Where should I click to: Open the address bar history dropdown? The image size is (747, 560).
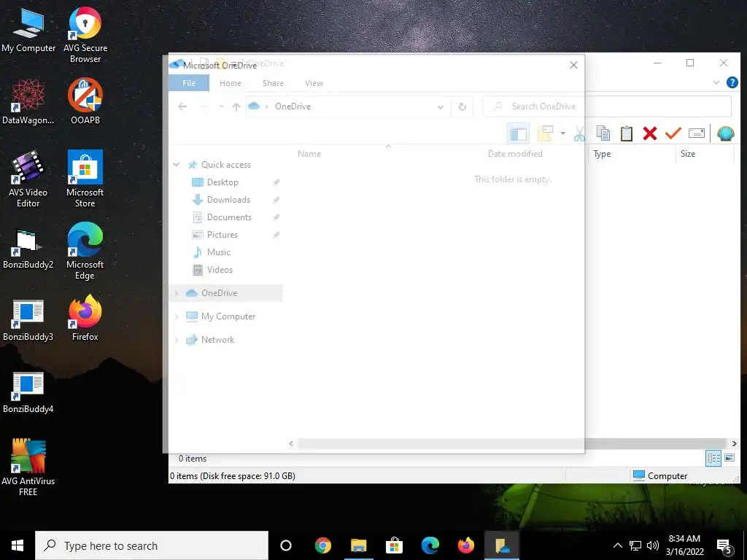pyautogui.click(x=441, y=106)
